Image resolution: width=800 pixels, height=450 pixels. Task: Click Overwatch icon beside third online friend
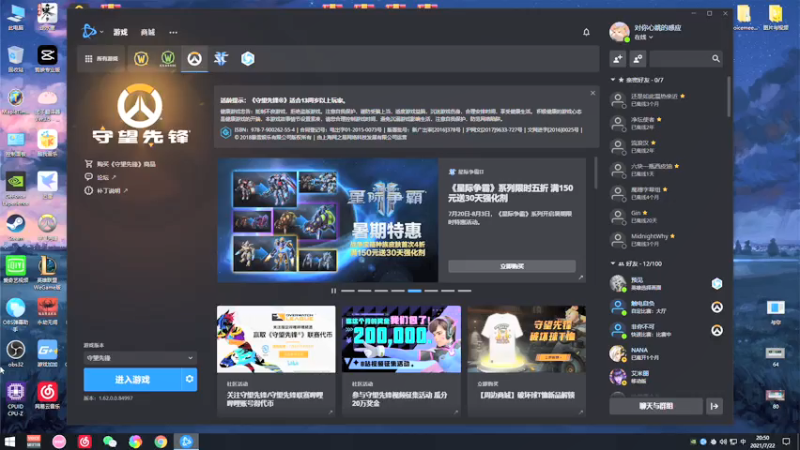(x=717, y=331)
